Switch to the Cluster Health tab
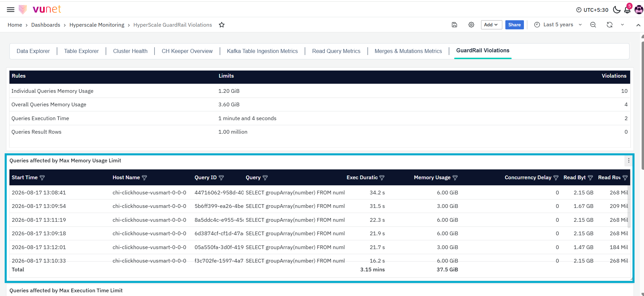The image size is (644, 296). (x=130, y=51)
